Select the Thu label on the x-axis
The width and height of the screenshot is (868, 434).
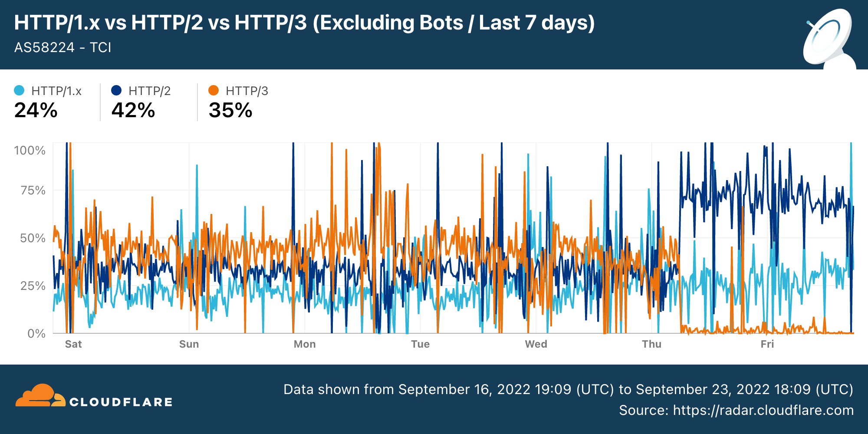(x=652, y=344)
